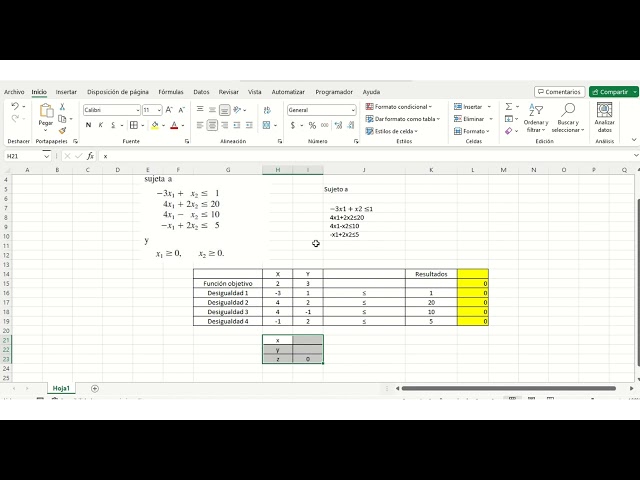This screenshot has height=480, width=640.
Task: Open Analizar datos
Action: point(604,118)
